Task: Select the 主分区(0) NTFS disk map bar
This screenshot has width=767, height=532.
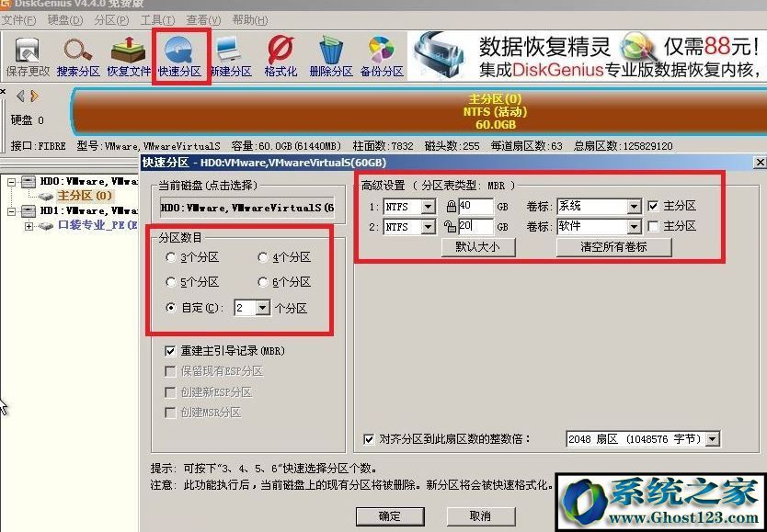Action: tap(418, 111)
